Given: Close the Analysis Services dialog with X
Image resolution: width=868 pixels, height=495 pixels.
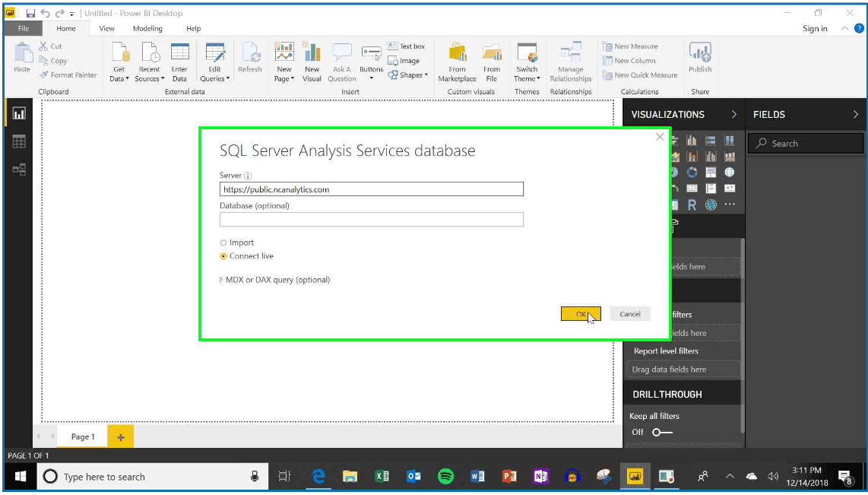Looking at the screenshot, I should pos(659,137).
